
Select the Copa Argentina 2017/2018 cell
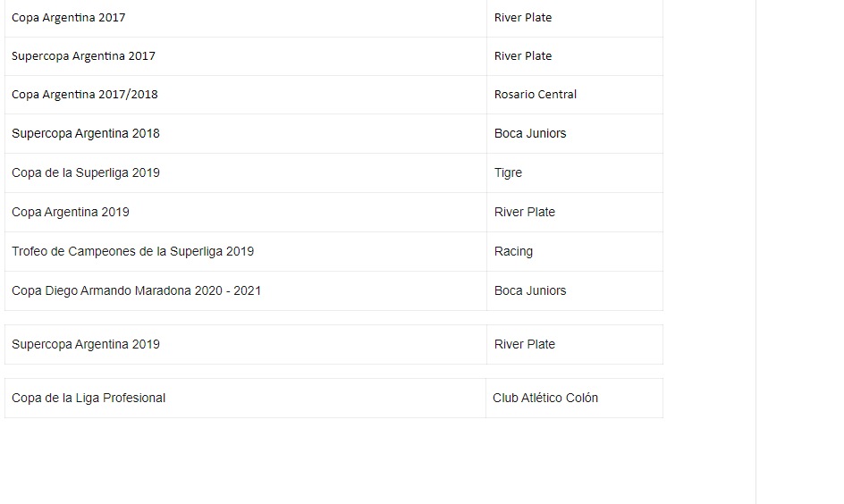coord(246,95)
